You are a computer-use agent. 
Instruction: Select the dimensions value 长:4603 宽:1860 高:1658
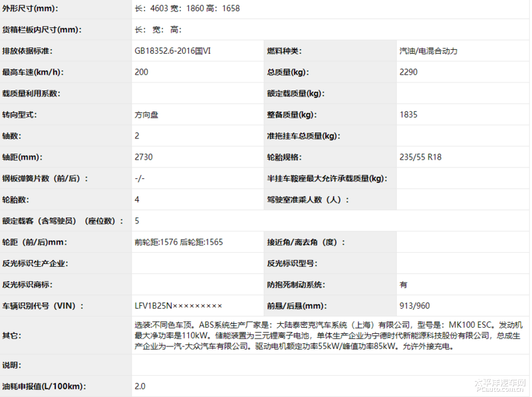coord(187,9)
